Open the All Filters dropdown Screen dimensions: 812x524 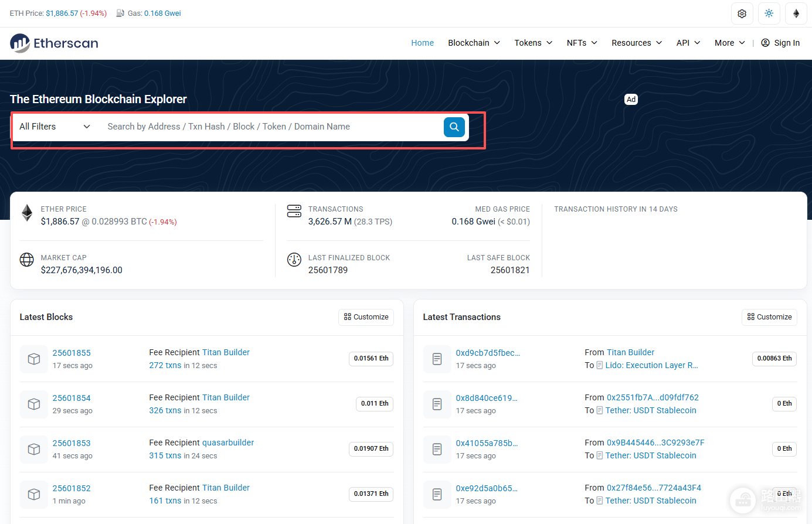click(x=55, y=127)
